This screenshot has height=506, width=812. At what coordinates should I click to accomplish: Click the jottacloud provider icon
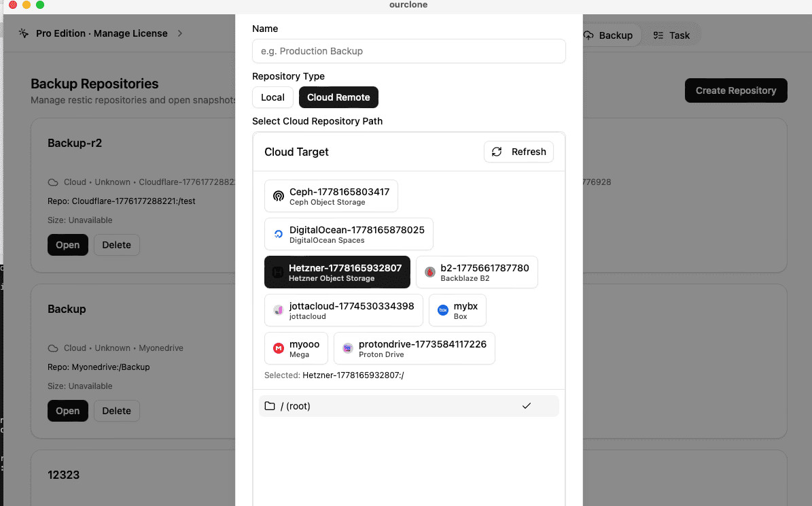coord(279,310)
